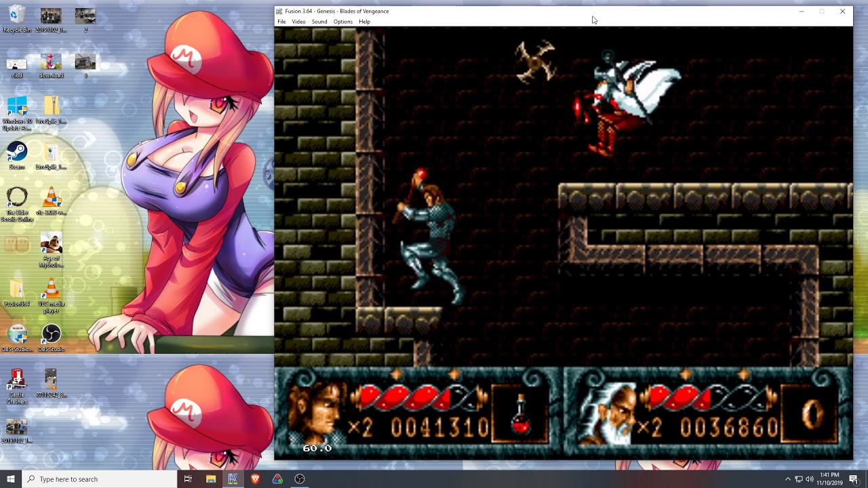The width and height of the screenshot is (868, 488).
Task: Select the download desktop image file
Action: pos(51,66)
